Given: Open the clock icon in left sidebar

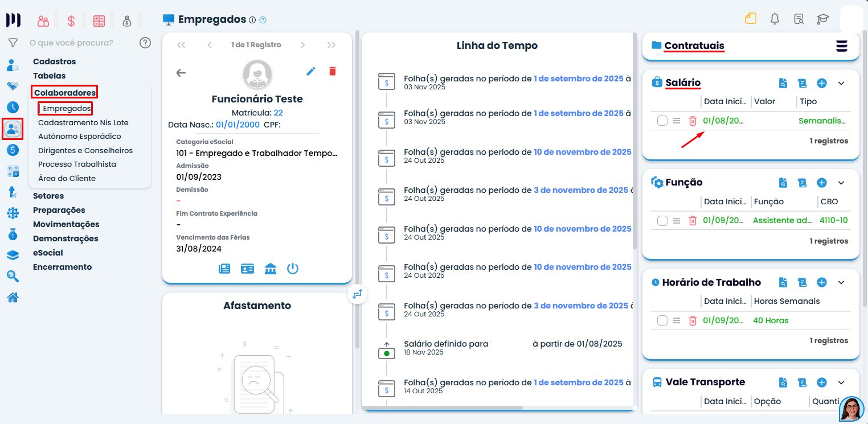Looking at the screenshot, I should pos(13,107).
